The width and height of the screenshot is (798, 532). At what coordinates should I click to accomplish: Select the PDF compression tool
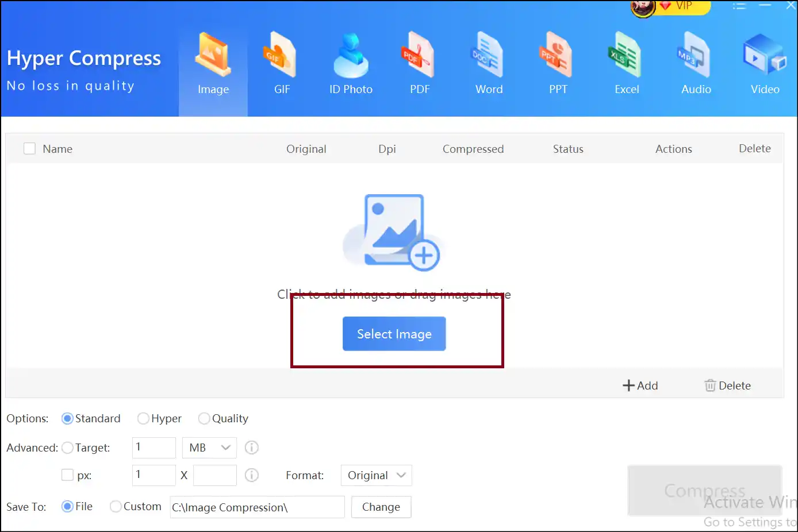pos(420,64)
